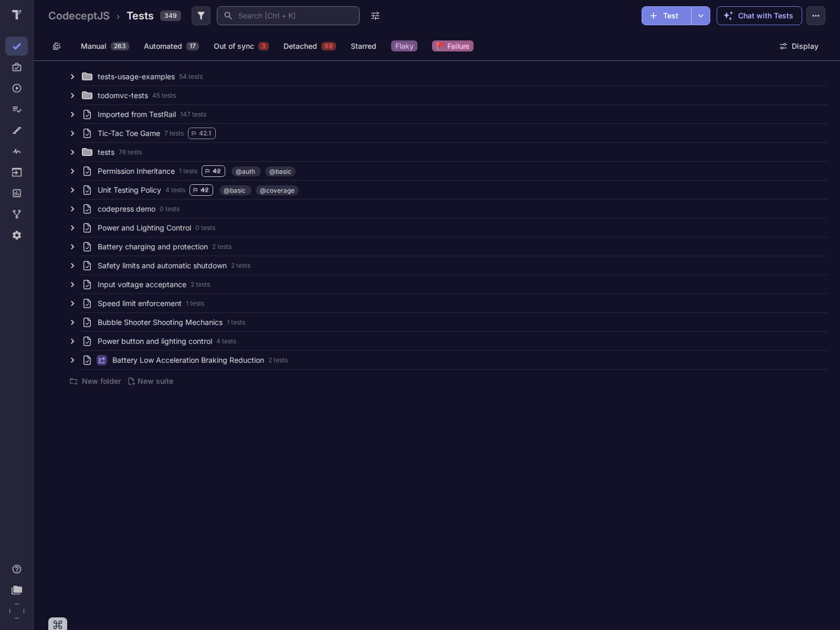840x630 pixels.
Task: Expand Tic-Tac Toe Game suite
Action: (72, 133)
